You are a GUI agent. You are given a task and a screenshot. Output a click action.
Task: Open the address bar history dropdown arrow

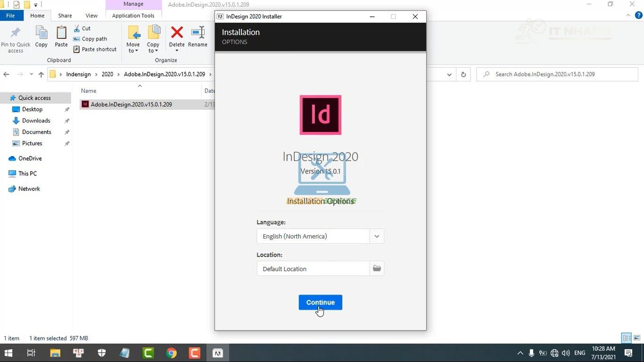pos(449,74)
